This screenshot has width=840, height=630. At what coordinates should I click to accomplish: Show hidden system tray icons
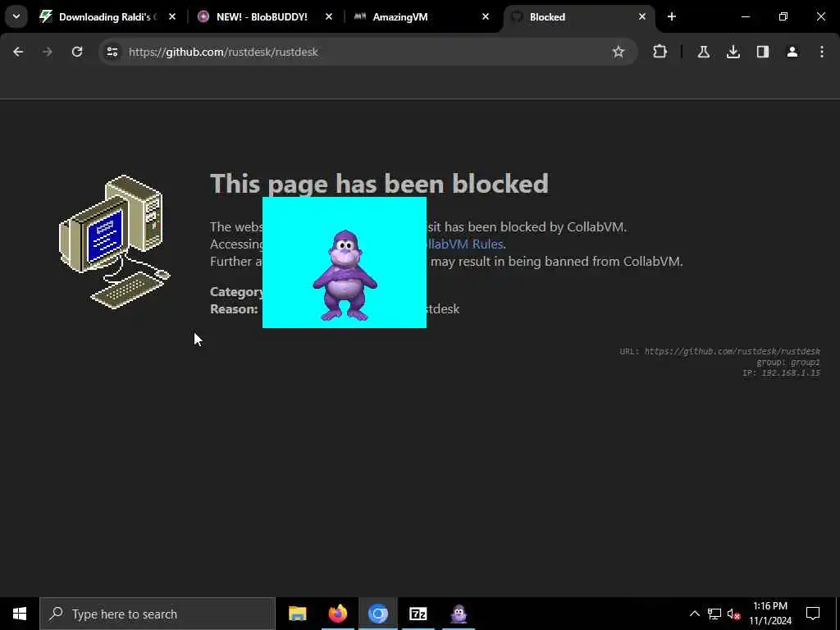694,614
